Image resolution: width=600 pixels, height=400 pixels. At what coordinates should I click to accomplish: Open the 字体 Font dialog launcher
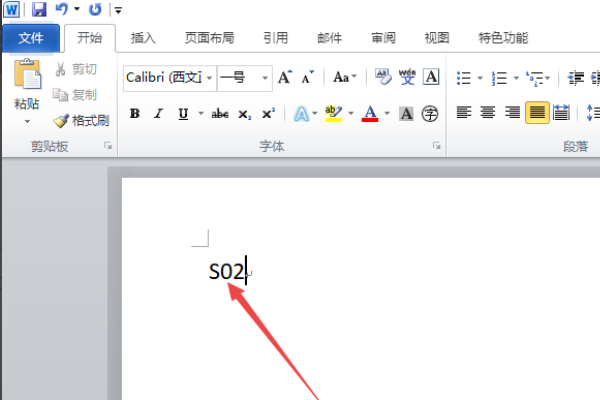[436, 146]
